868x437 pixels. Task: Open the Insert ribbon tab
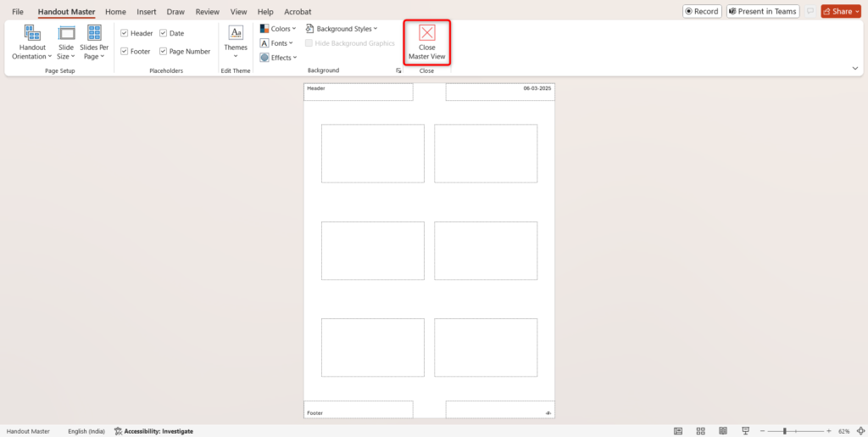tap(146, 12)
